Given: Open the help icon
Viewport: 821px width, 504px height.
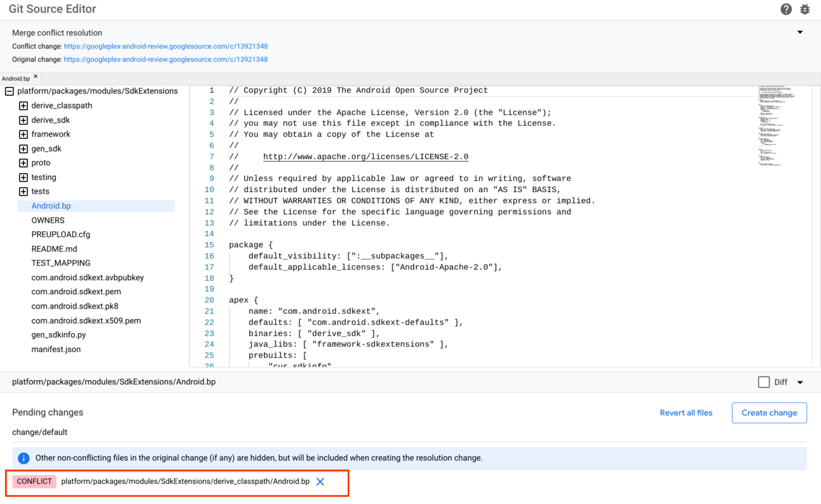Looking at the screenshot, I should 786,9.
